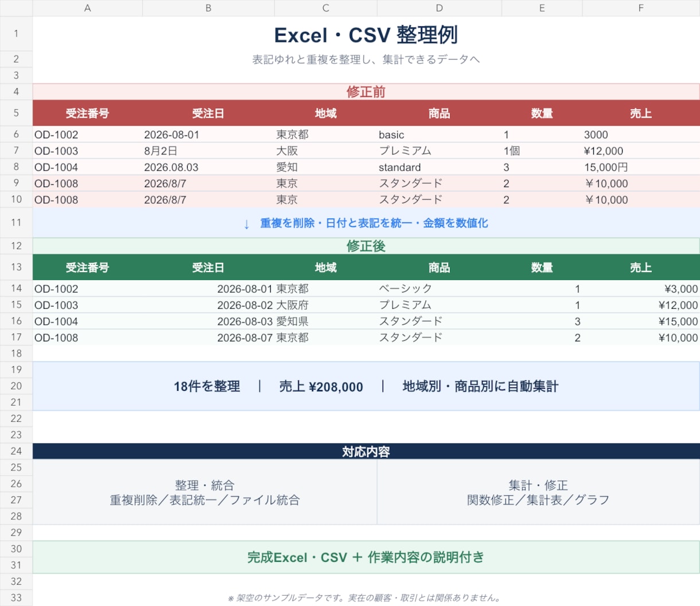Click the '整理・統合' box
This screenshot has height=606, width=700.
[205, 492]
